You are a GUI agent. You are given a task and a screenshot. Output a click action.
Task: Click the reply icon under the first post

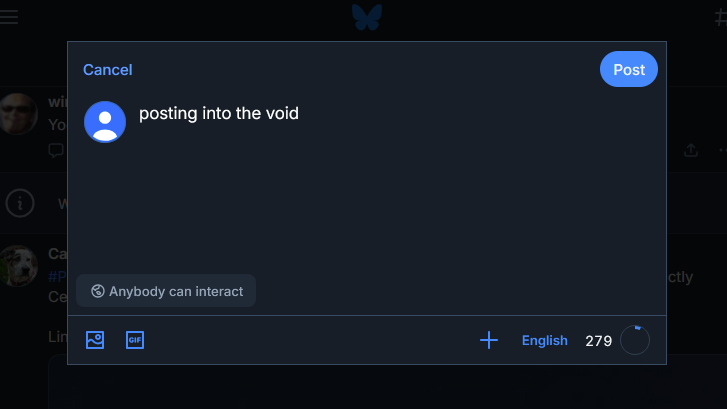pyautogui.click(x=56, y=150)
